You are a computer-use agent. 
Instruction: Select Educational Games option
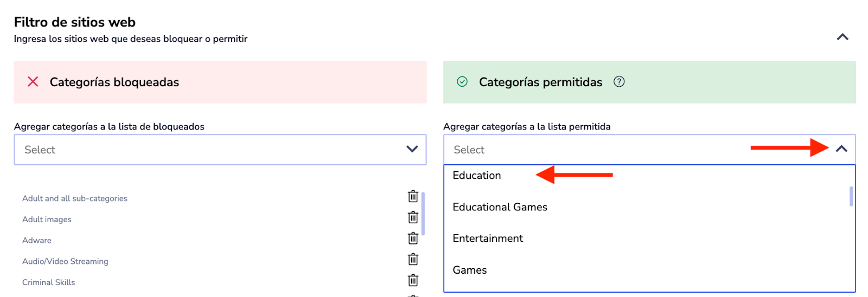(x=500, y=207)
